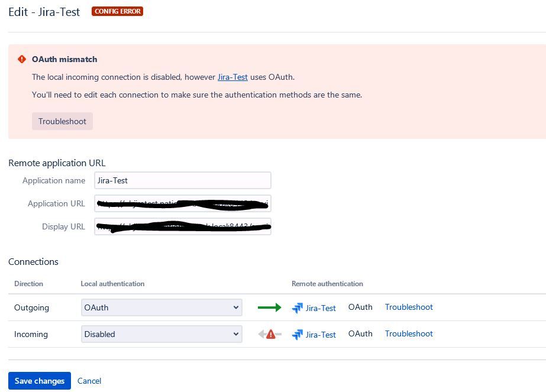Image resolution: width=546 pixels, height=392 pixels.
Task: Click the Save changes button
Action: [x=40, y=381]
